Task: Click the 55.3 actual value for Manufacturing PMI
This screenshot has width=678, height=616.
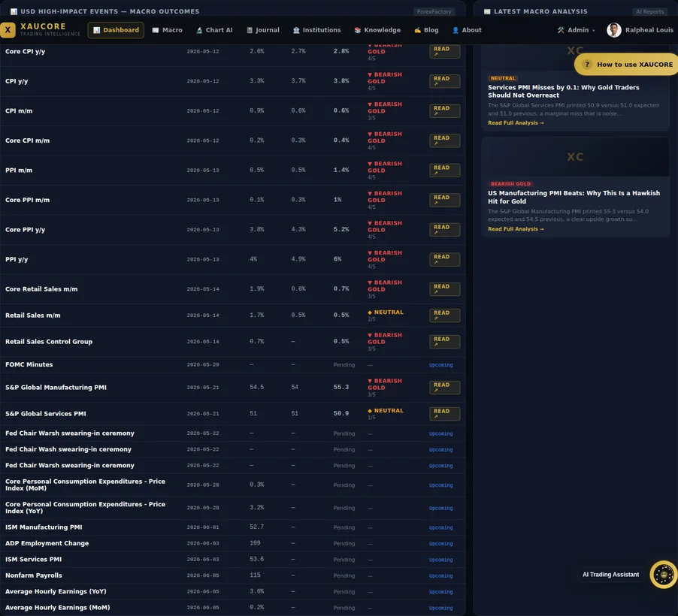Action: click(341, 387)
